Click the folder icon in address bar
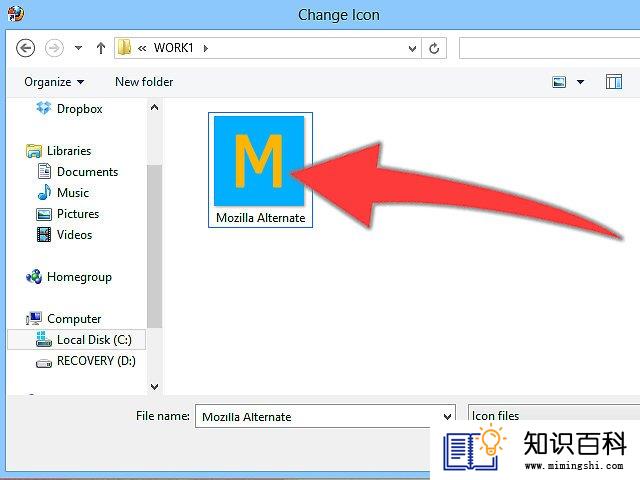The image size is (640, 480). 124,48
